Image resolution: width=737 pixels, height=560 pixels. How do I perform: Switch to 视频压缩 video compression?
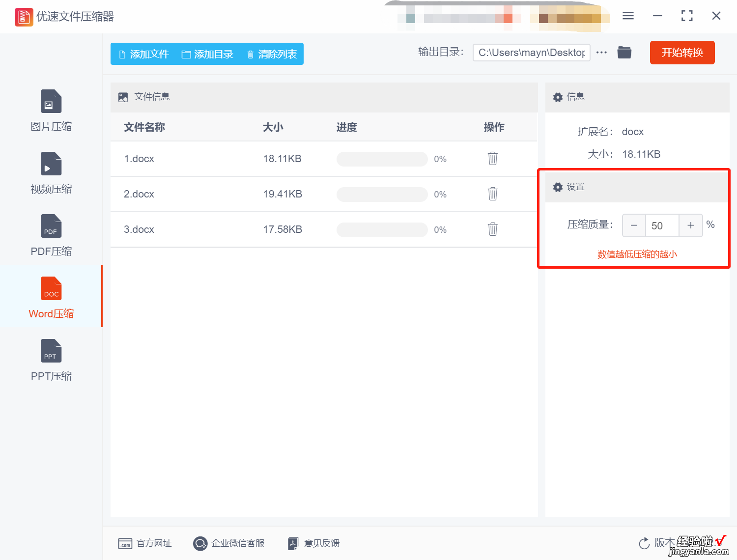click(x=51, y=173)
